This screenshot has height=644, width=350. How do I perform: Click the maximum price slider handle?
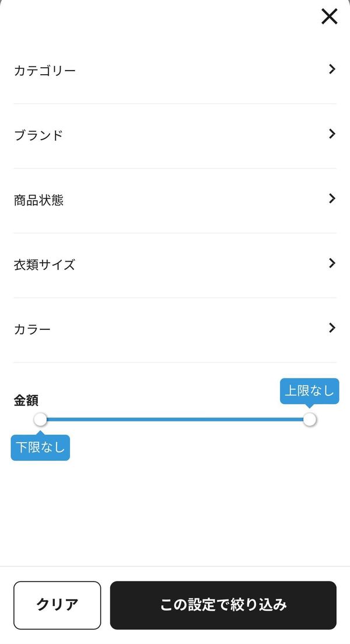point(310,419)
